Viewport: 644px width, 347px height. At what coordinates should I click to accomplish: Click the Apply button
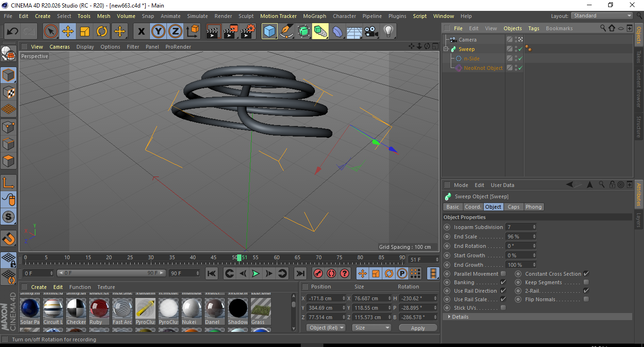coord(418,328)
